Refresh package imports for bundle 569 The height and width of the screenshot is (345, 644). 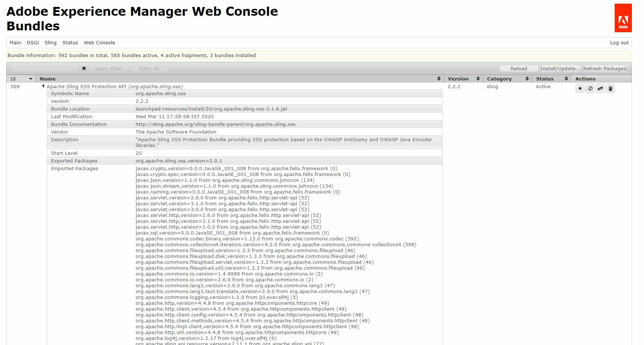pos(590,89)
